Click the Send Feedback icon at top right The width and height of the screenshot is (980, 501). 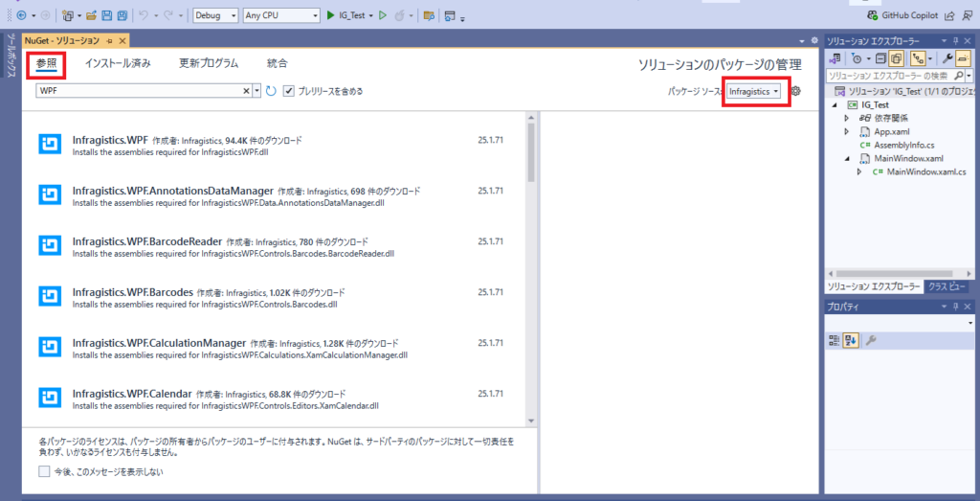click(x=968, y=15)
